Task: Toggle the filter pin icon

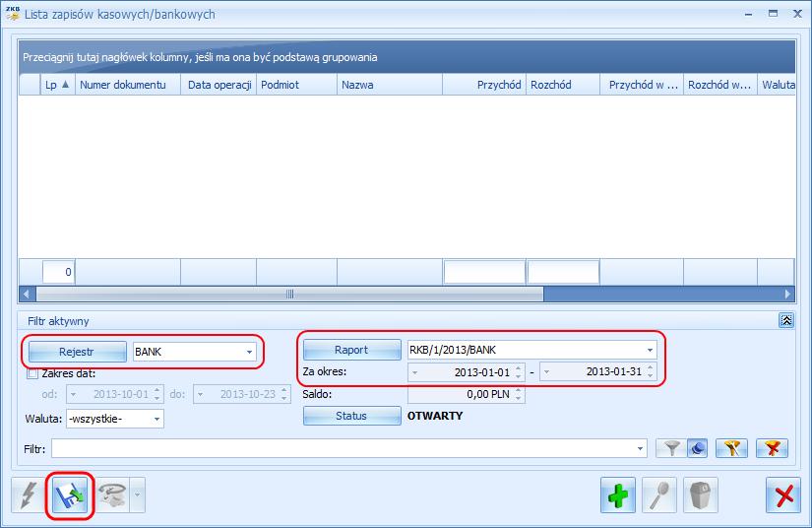Action: point(698,448)
